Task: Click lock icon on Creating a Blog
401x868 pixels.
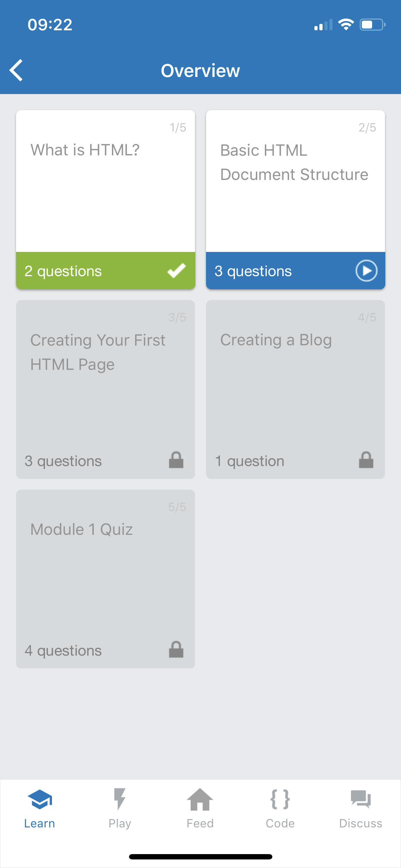Action: pos(366,460)
